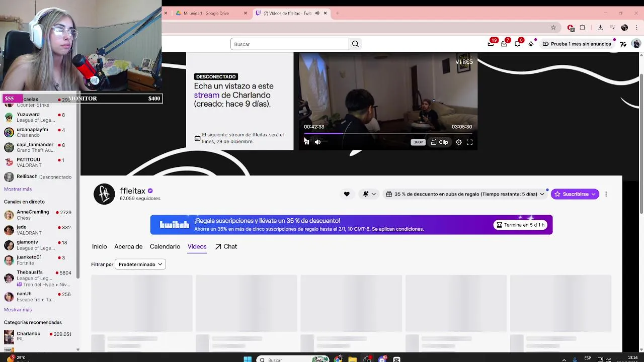Open Twitch whispers icon with 8 badge
The image size is (644, 362).
click(x=518, y=44)
